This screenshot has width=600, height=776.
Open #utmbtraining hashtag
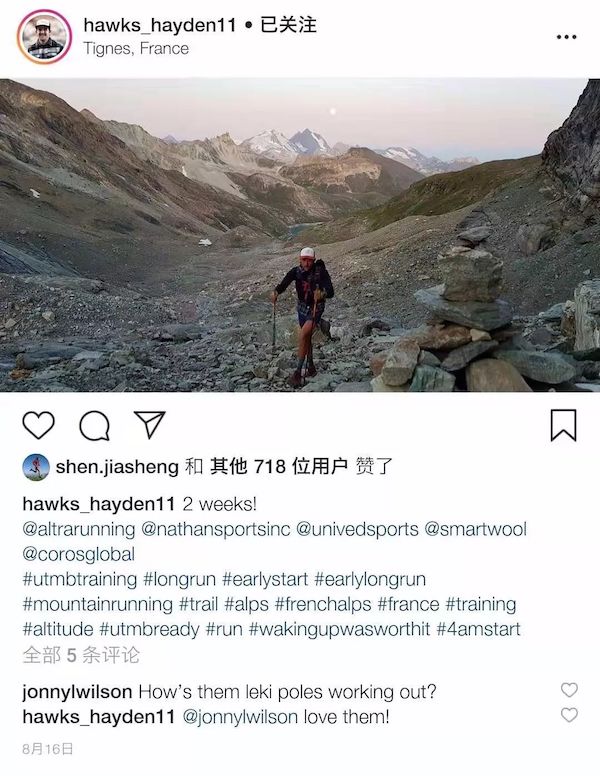point(80,579)
